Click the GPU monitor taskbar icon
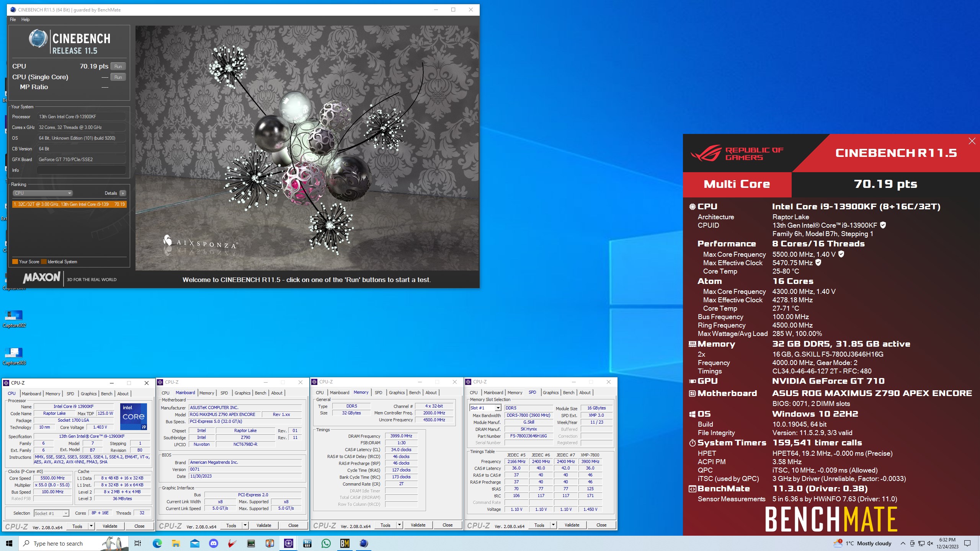 (251, 543)
